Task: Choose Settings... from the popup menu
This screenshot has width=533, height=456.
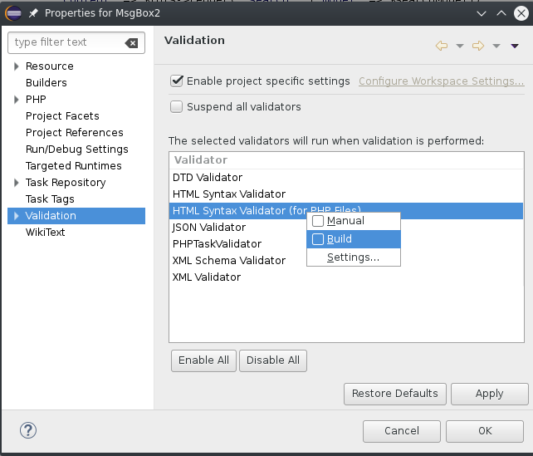Action: [x=353, y=257]
